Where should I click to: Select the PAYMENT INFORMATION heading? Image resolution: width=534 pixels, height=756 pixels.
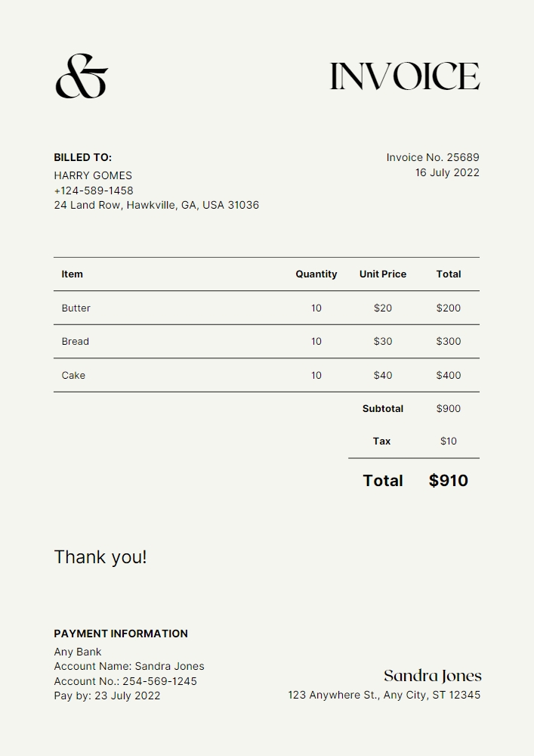[x=121, y=634]
